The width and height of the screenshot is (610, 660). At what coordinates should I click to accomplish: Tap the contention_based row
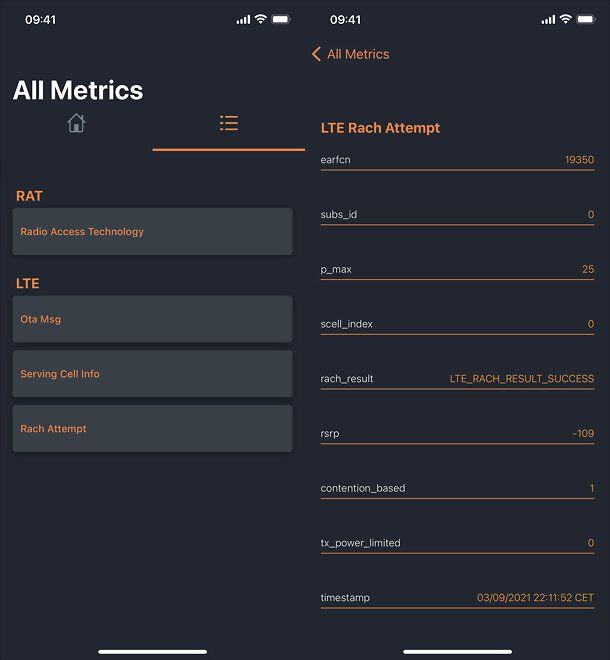[x=457, y=488]
